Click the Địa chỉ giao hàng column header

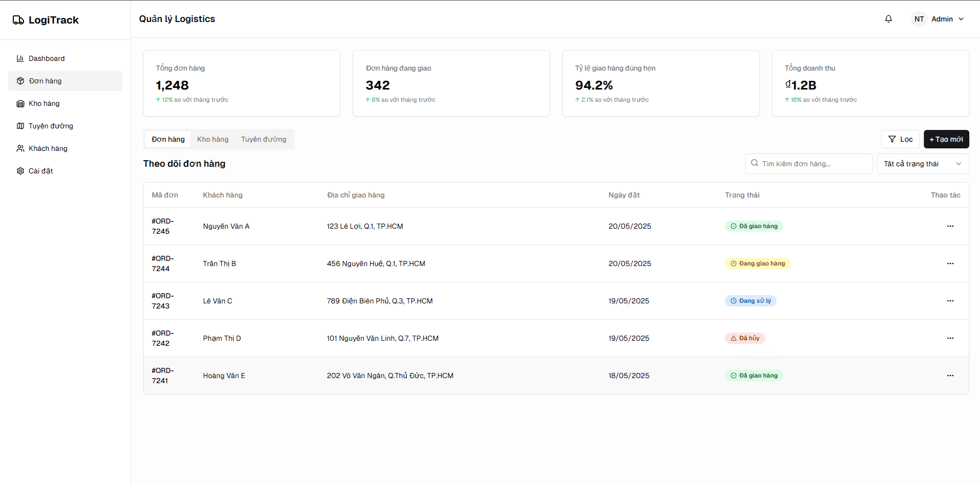(356, 195)
